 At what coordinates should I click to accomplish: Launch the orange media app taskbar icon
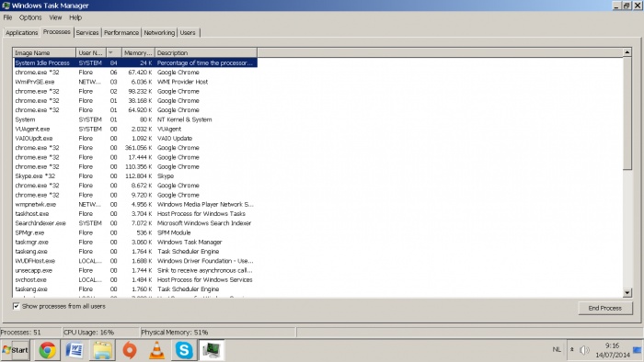point(130,350)
